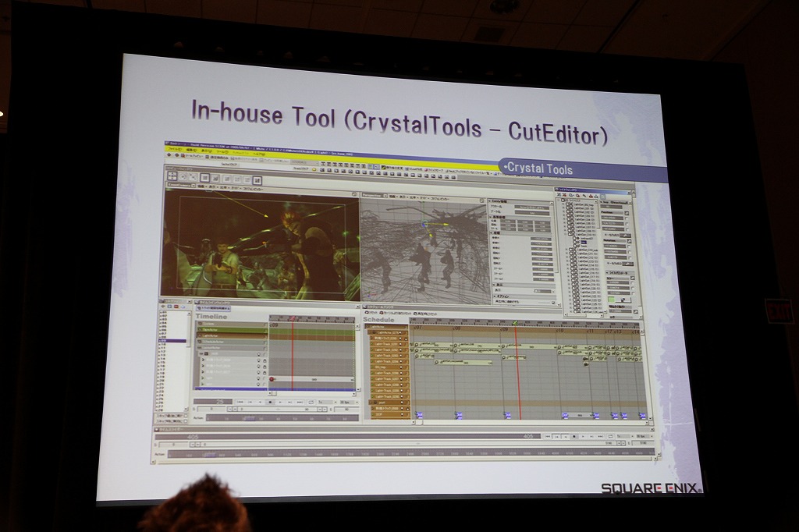Click the red camera icon in cut list panel

point(176,307)
